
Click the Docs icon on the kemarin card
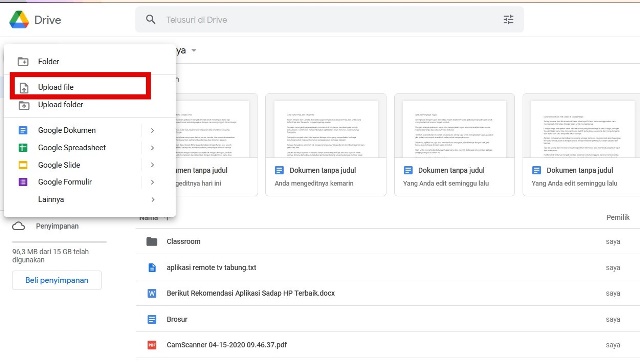click(x=279, y=170)
